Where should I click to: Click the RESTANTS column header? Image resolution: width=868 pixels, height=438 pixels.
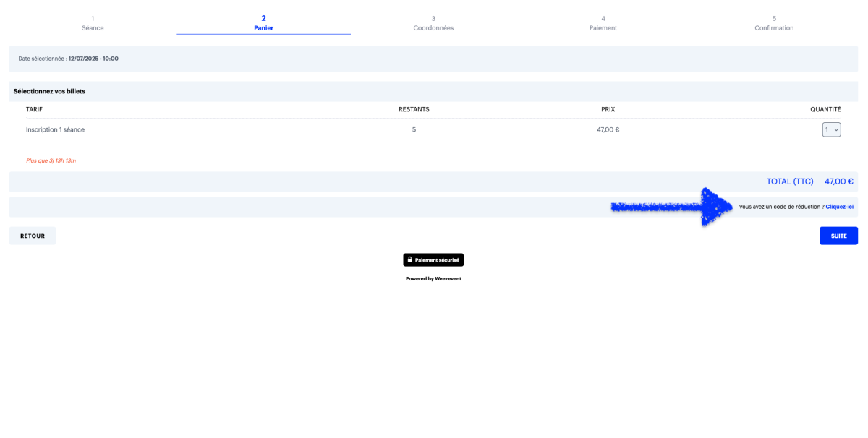414,109
